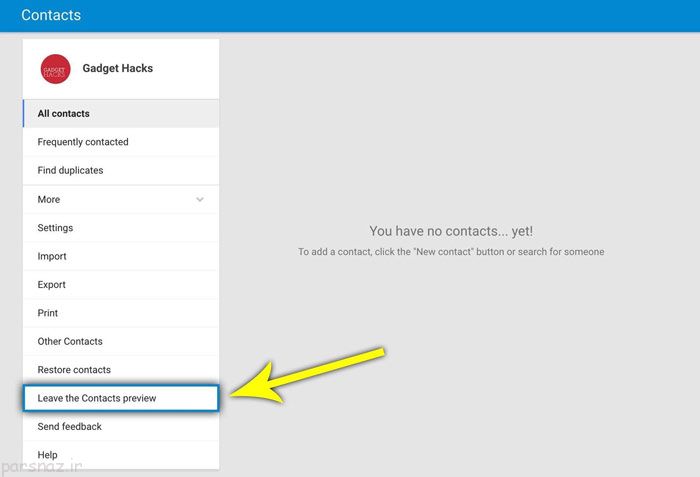Select Print option

click(x=121, y=313)
